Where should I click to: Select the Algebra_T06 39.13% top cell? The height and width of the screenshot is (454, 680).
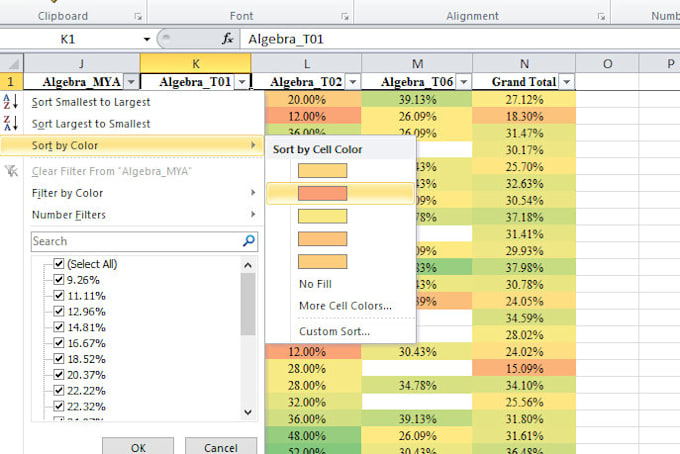coord(417,99)
